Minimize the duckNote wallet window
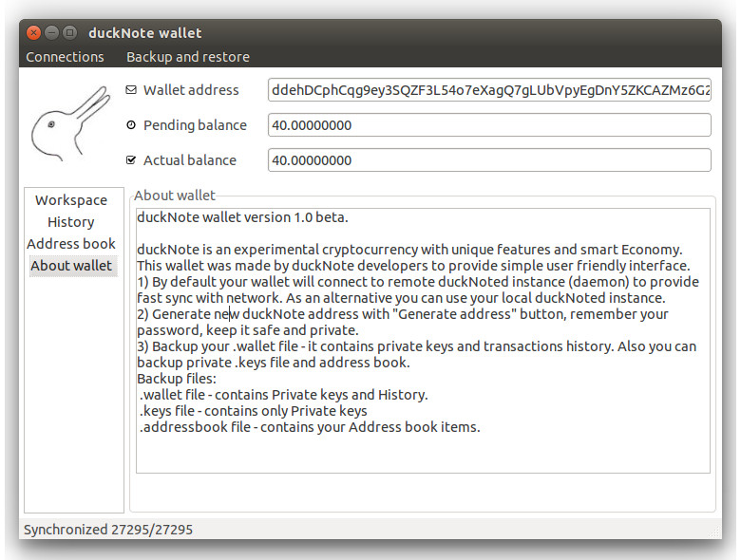The image size is (741, 560). point(51,32)
